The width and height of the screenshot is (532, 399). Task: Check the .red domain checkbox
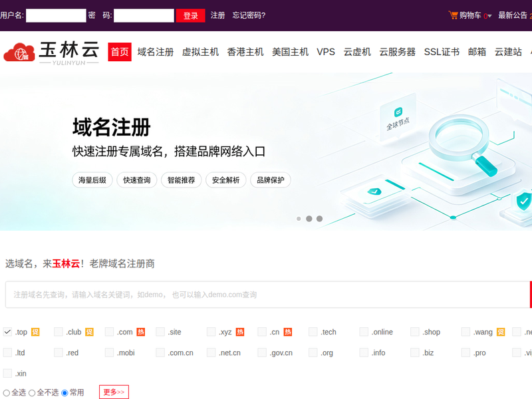(59, 352)
